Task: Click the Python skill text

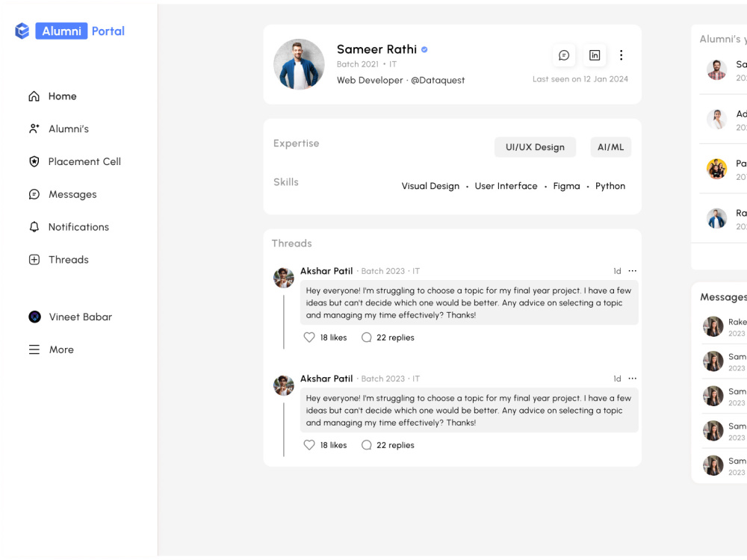Action: (x=610, y=186)
